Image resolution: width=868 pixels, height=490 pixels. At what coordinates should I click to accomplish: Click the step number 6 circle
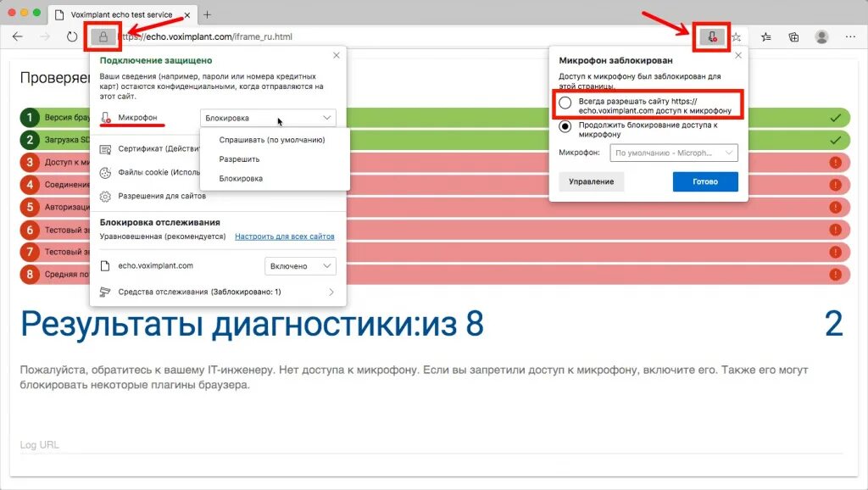(30, 230)
